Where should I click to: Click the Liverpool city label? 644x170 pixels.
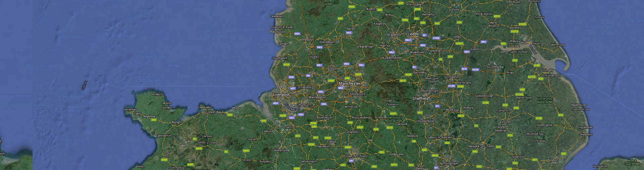click(x=281, y=95)
